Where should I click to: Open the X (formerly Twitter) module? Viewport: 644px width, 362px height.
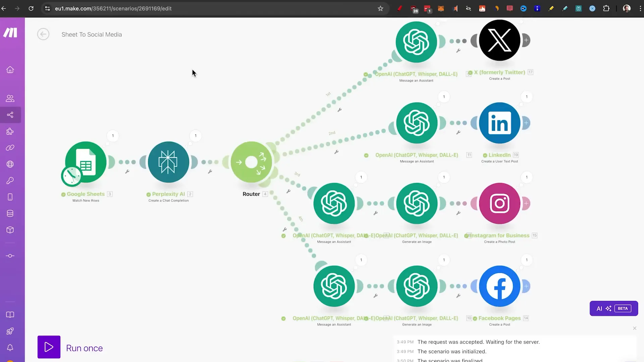(x=499, y=40)
